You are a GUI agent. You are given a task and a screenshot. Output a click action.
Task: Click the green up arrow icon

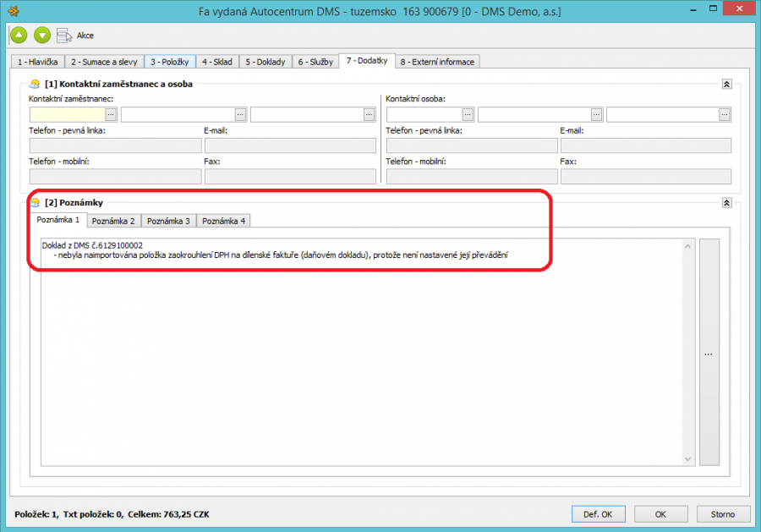coord(19,35)
